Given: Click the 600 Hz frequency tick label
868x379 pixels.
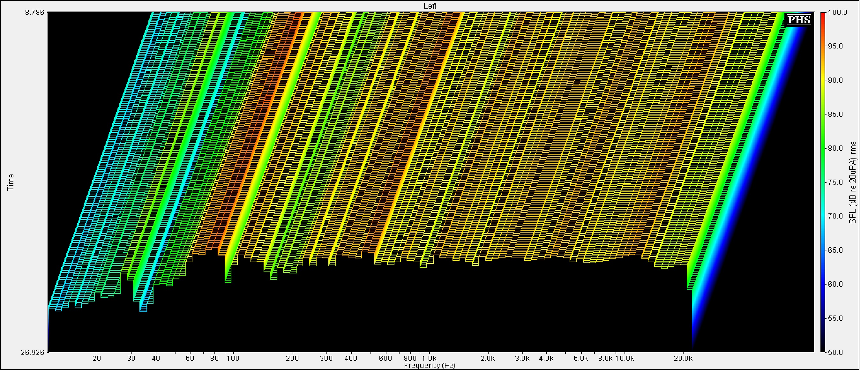Looking at the screenshot, I should 385,359.
